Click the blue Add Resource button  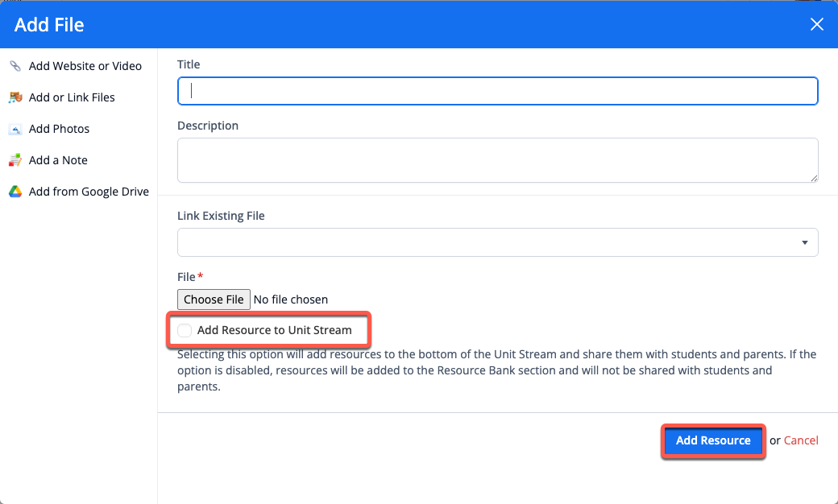[x=713, y=440]
